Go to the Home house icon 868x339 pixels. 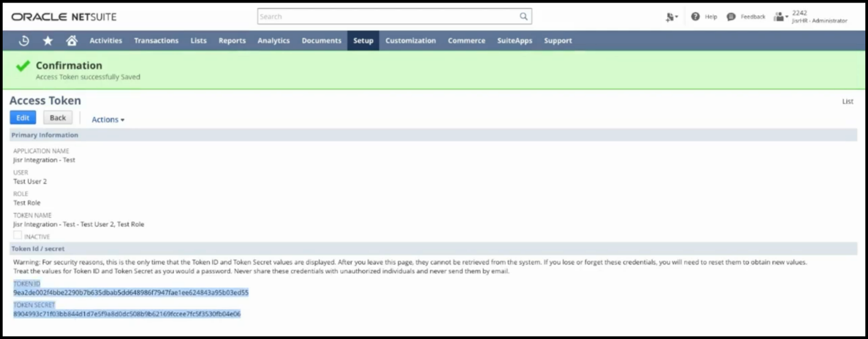coord(72,41)
